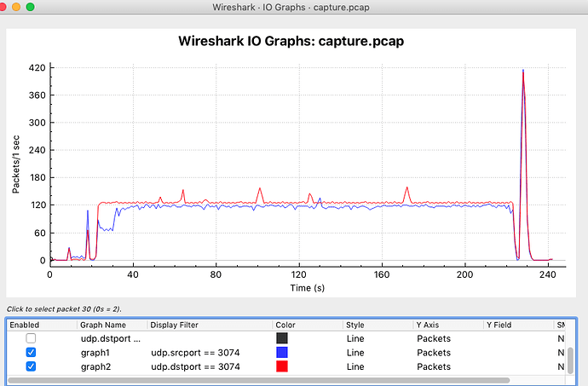
Task: Open the Style 'Line' cell for graph2
Action: [x=355, y=366]
